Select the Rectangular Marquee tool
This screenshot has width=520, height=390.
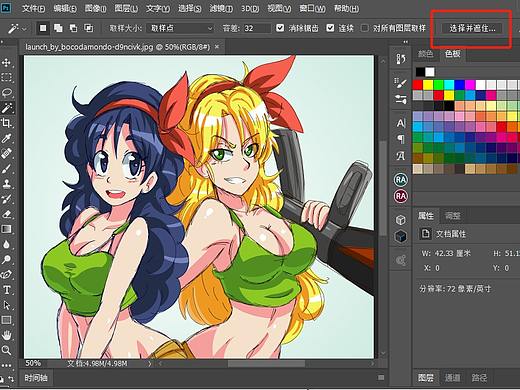pos(7,77)
